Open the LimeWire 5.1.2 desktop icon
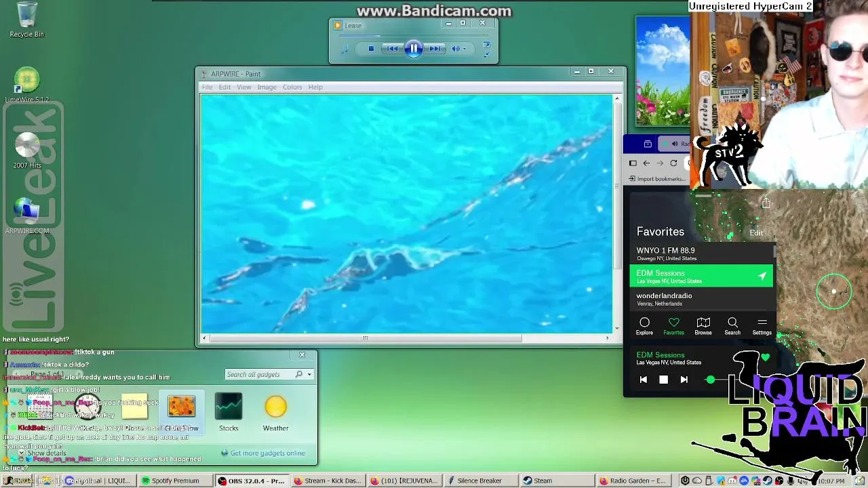 pos(27,85)
